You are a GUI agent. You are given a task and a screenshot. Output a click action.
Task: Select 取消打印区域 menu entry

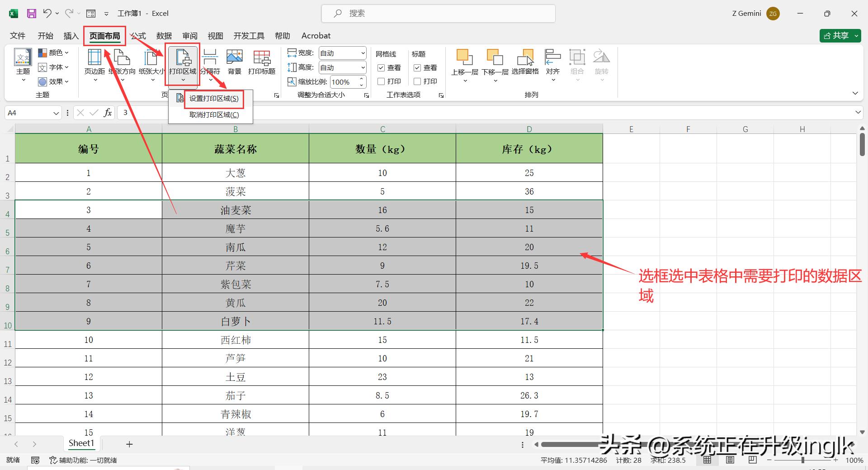pos(214,115)
